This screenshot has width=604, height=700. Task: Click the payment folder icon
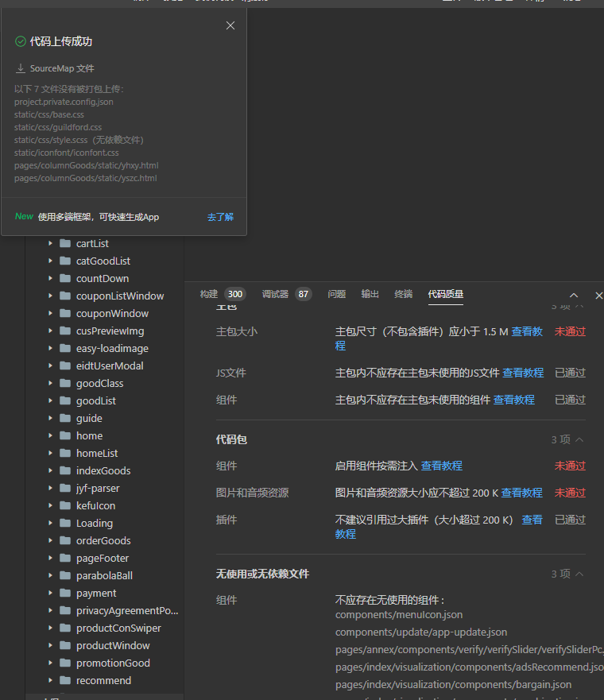(x=65, y=593)
